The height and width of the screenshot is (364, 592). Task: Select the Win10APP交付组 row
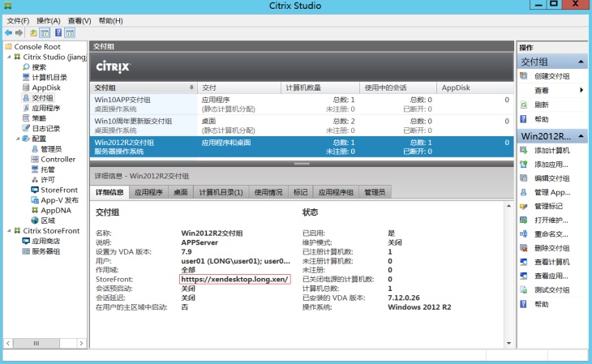[x=302, y=105]
